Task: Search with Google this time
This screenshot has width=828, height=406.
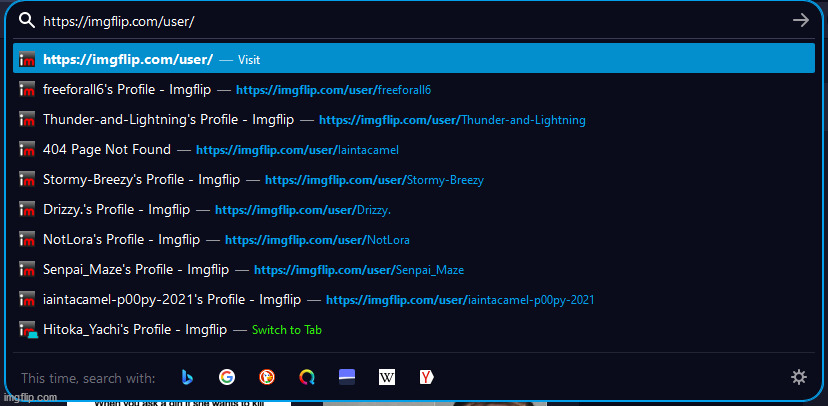Action: coord(227,377)
